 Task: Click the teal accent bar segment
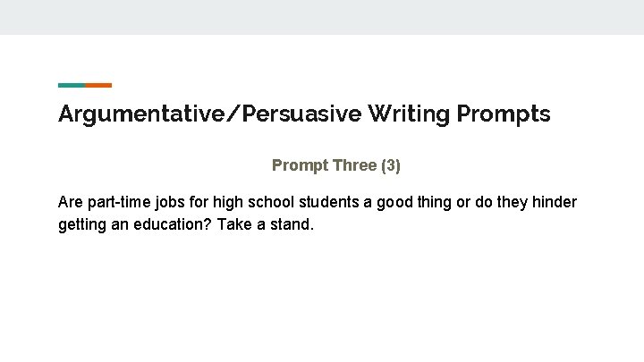point(72,86)
